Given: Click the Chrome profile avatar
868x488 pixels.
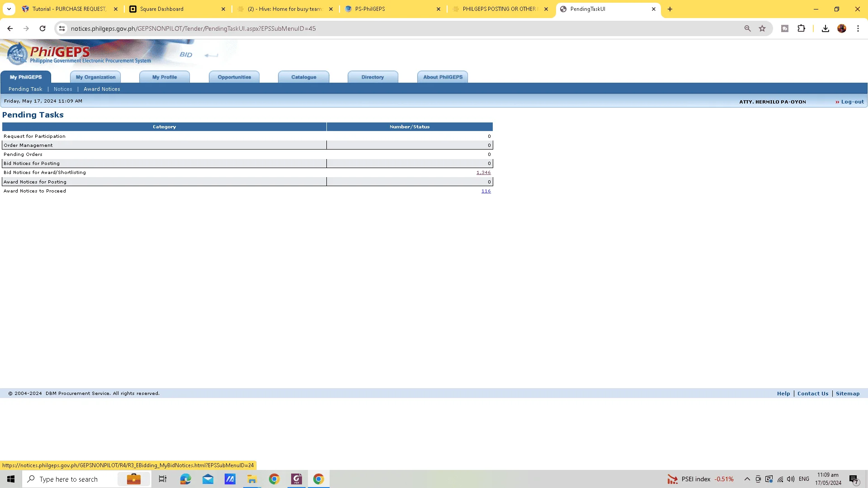Looking at the screenshot, I should (841, 28).
